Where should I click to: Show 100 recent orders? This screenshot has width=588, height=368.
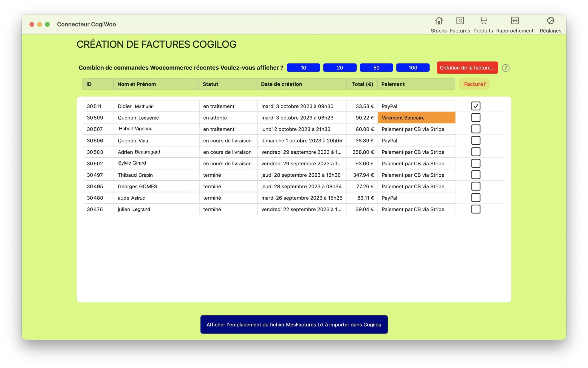pos(413,68)
